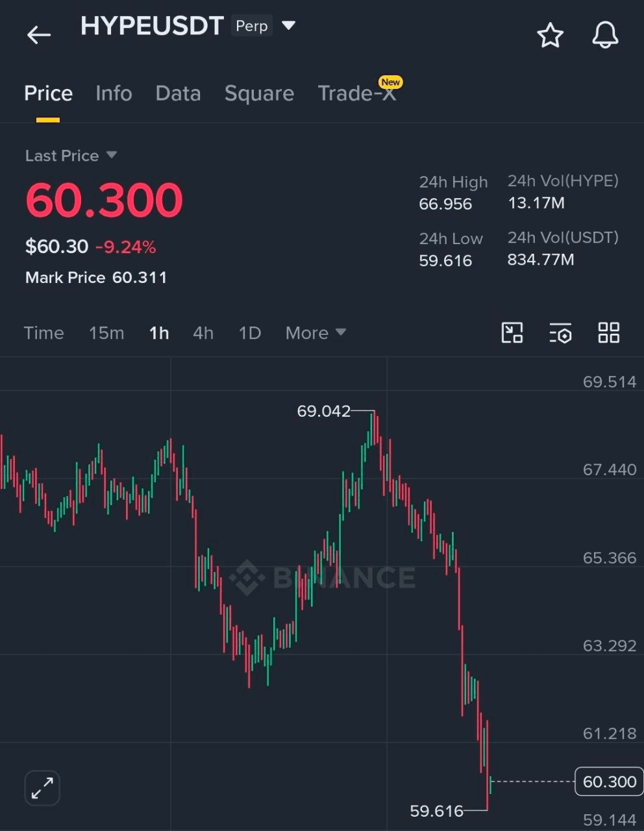The height and width of the screenshot is (831, 644).
Task: Click the Binance watermark logo on chart
Action: (322, 577)
